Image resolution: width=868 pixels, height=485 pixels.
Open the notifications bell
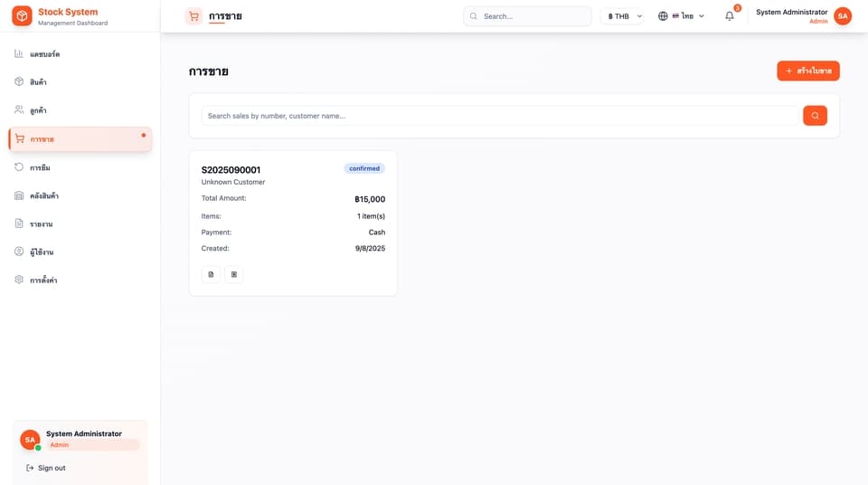[x=730, y=16]
